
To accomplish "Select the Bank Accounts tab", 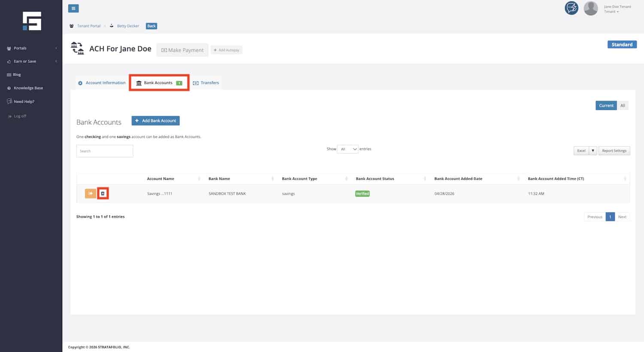I will (159, 83).
